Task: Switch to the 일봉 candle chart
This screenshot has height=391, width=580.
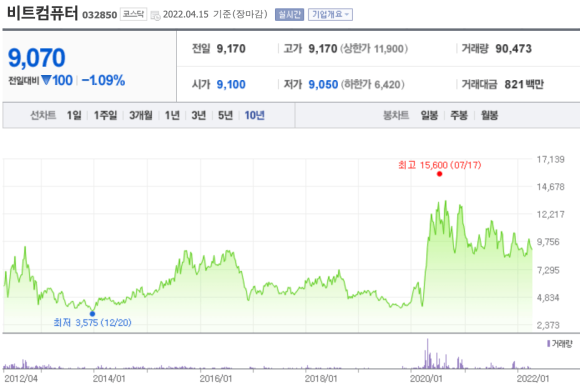Action: click(x=429, y=115)
